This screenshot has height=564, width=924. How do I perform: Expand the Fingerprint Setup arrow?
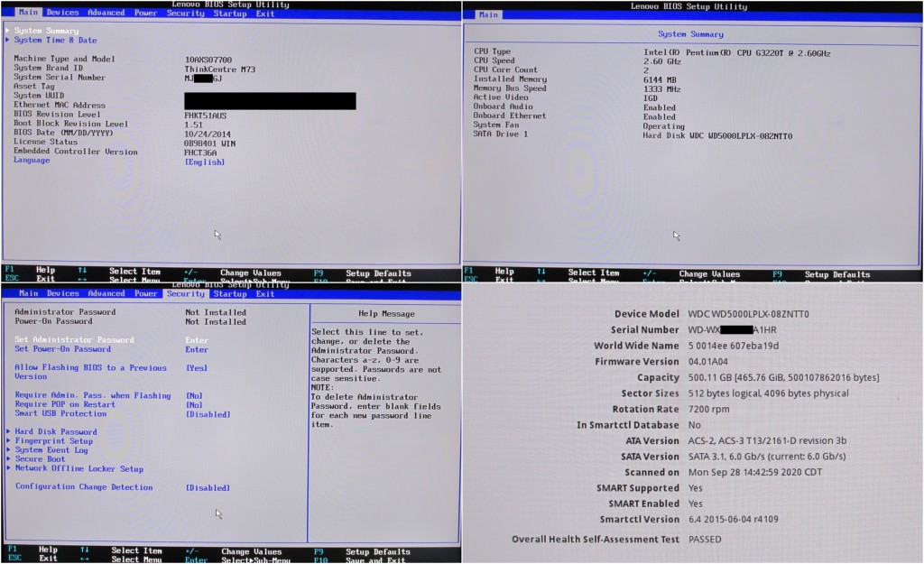pyautogui.click(x=8, y=440)
